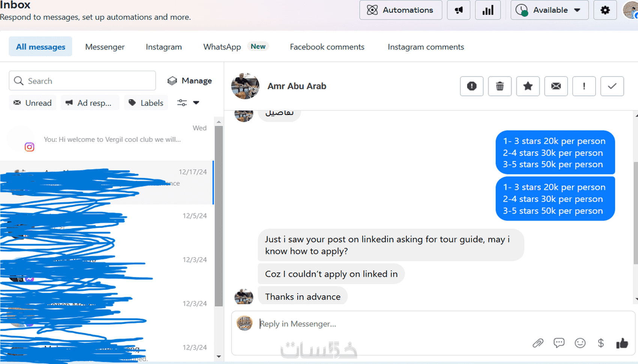Flag conversation as follow-up exclamation
The image size is (638, 364).
584,86
